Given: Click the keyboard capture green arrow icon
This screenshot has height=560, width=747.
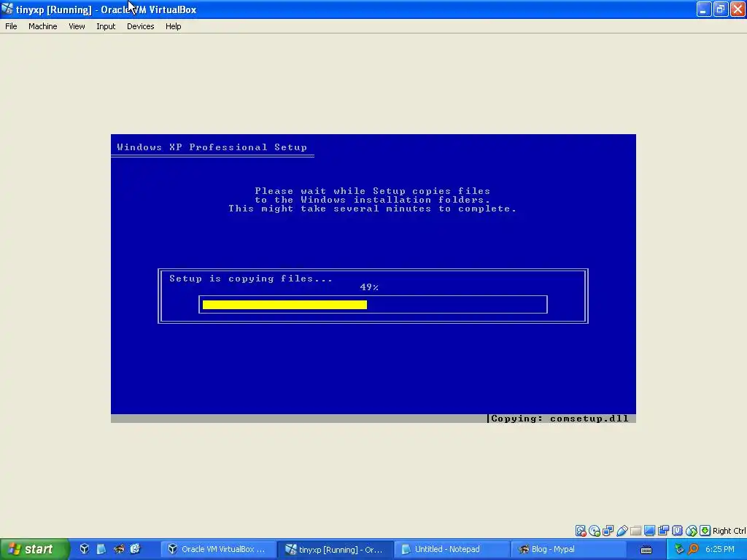Looking at the screenshot, I should pyautogui.click(x=705, y=531).
